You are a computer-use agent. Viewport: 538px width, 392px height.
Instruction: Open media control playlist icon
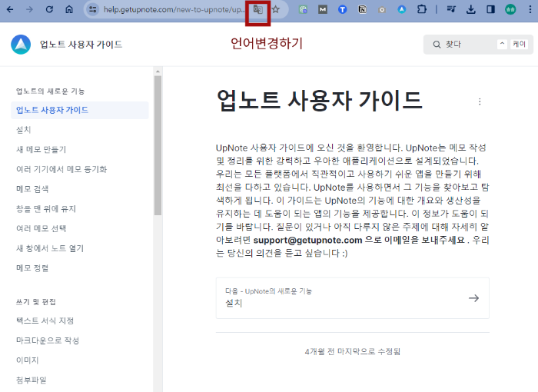pyautogui.click(x=451, y=9)
